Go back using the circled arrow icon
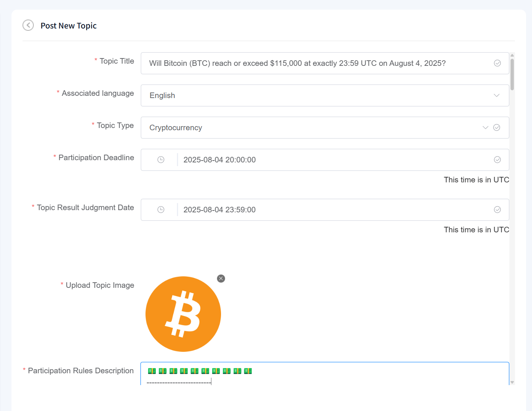 pyautogui.click(x=28, y=25)
